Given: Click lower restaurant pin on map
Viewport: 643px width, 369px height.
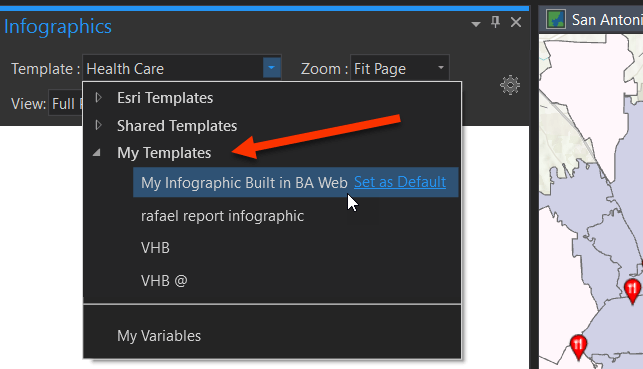Looking at the screenshot, I should (578, 347).
